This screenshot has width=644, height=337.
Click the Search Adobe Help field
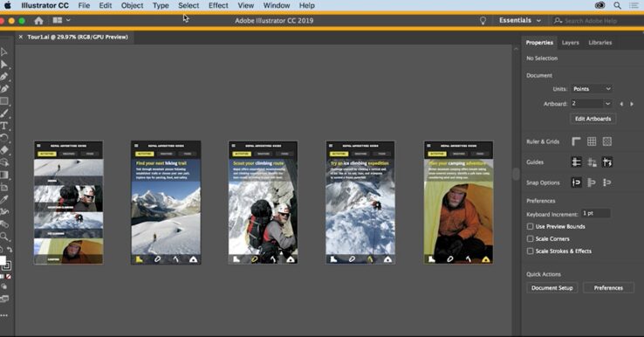pos(597,21)
